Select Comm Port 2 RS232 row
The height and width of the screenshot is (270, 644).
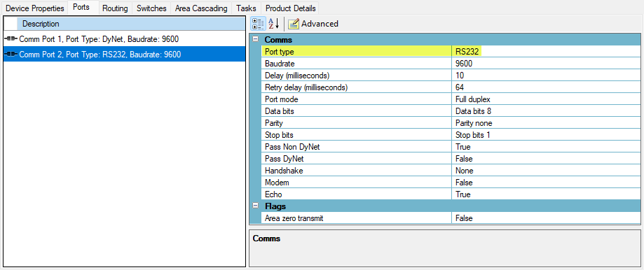pos(125,55)
